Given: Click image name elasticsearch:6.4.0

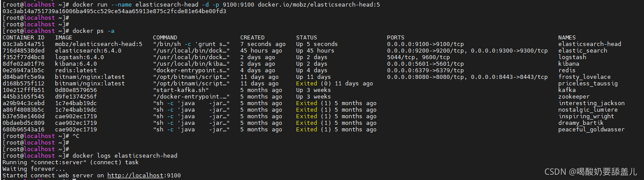Looking at the screenshot, I should click(x=88, y=51).
